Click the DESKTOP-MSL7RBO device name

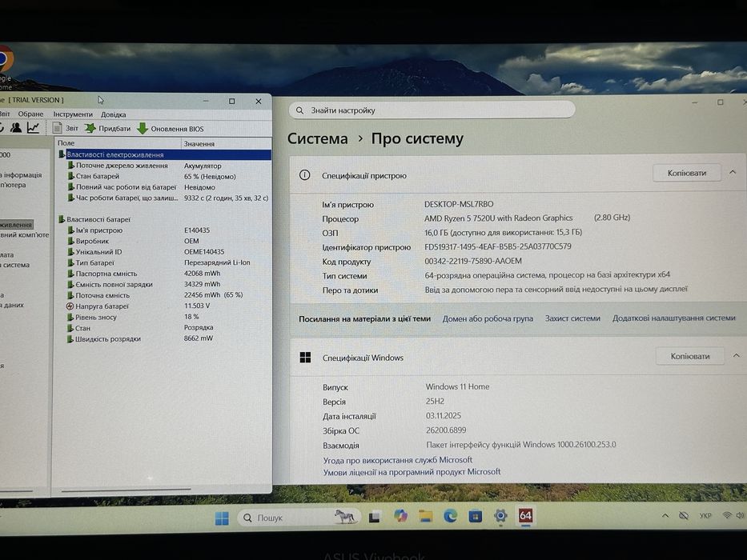pyautogui.click(x=459, y=204)
